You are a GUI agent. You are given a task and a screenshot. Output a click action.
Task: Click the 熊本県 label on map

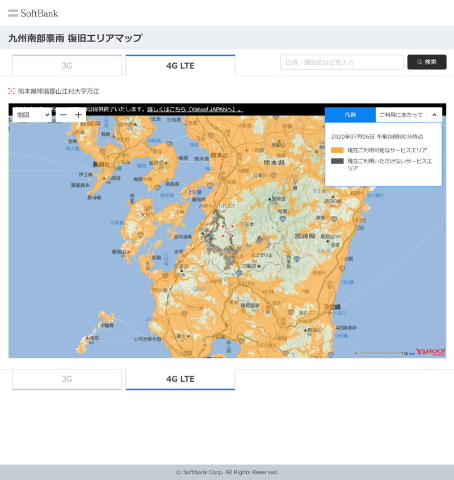tap(274, 163)
